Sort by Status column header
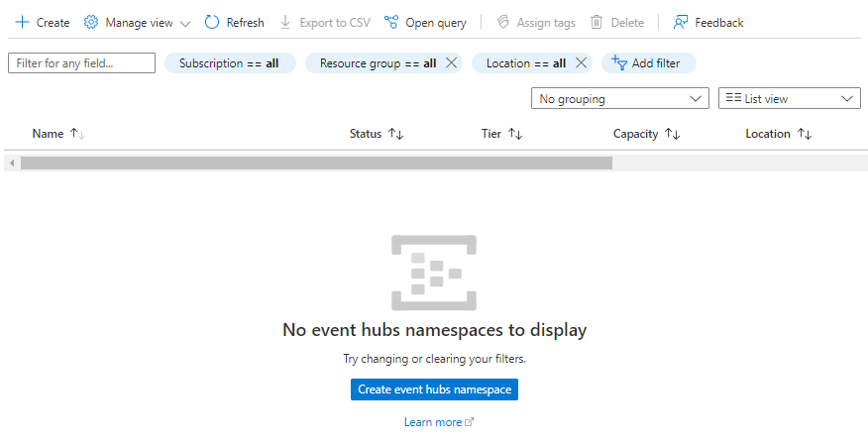Screen dimensions: 868x445 click(x=366, y=134)
